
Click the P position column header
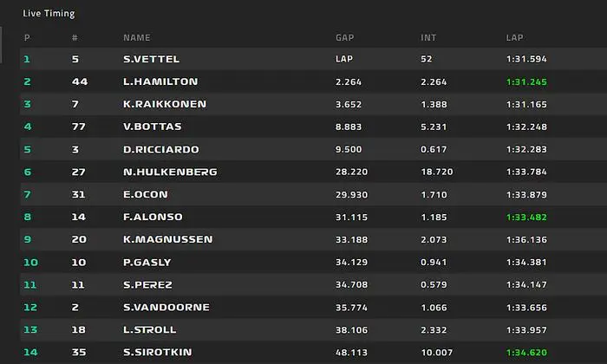tap(27, 37)
